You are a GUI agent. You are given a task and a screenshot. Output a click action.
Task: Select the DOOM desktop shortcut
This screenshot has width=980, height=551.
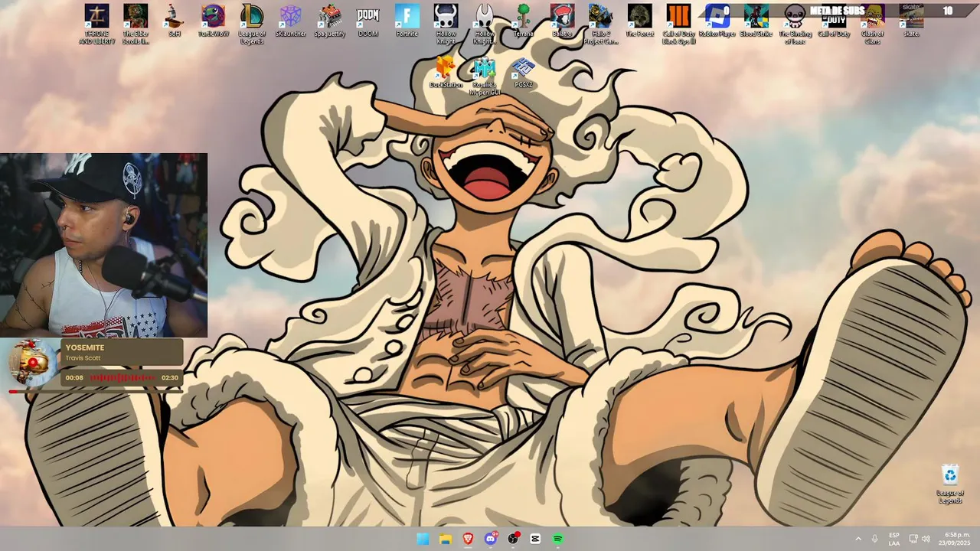click(368, 21)
